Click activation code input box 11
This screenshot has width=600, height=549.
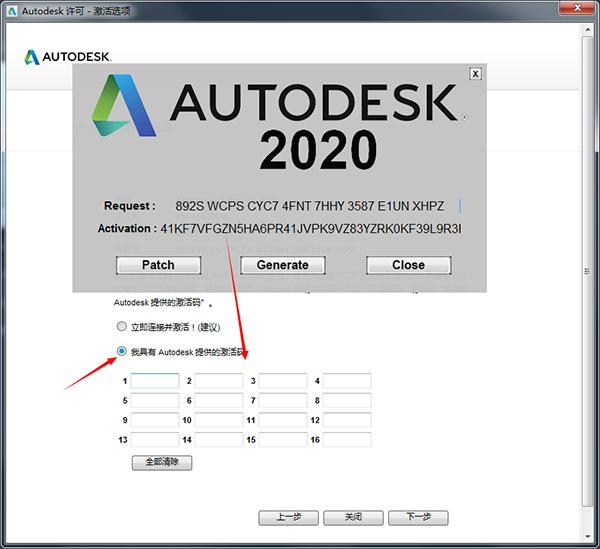[283, 420]
